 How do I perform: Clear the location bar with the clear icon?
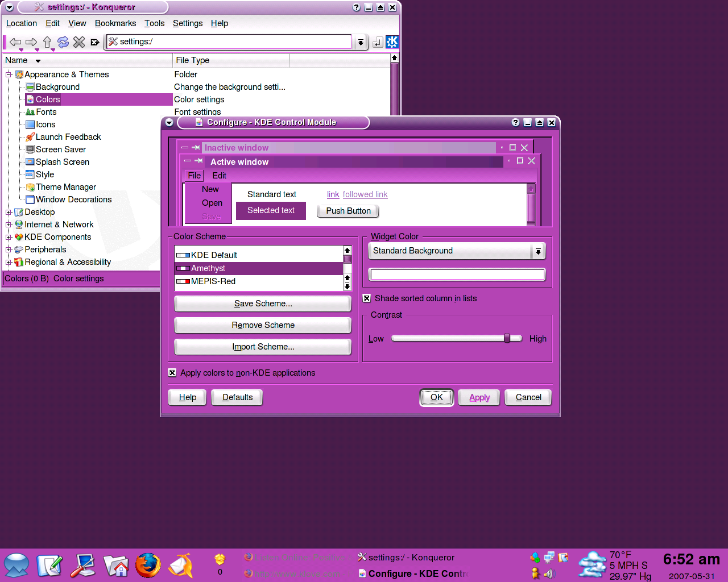point(95,42)
